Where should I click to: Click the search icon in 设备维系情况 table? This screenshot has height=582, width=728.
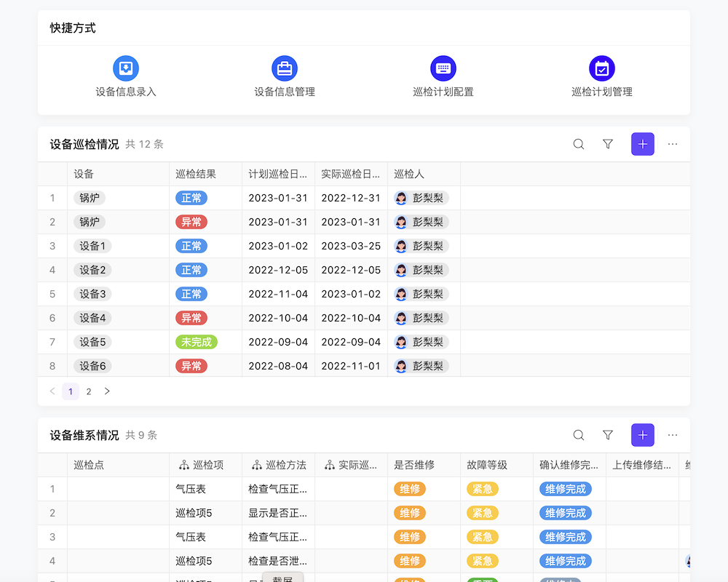pyautogui.click(x=578, y=434)
